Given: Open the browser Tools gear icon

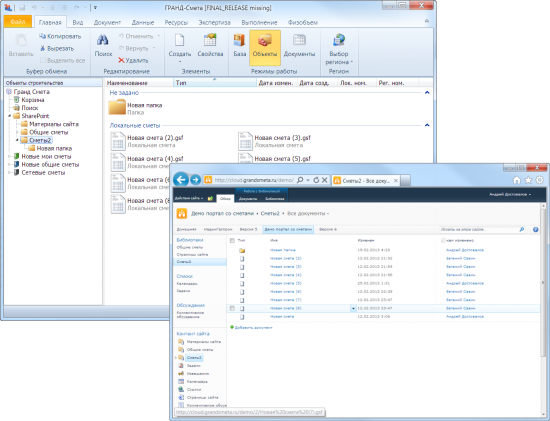Looking at the screenshot, I should pos(539,180).
